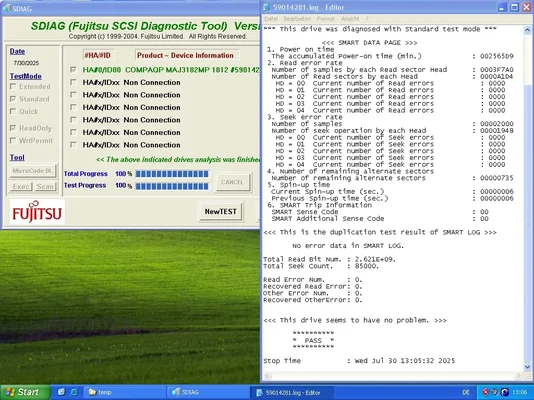Viewport: 534px width, 400px height.
Task: Toggle the WrtPermit checkbox
Action: pos(13,141)
